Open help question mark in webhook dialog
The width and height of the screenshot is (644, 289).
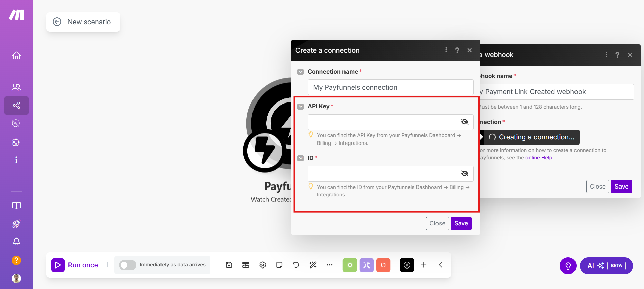[x=617, y=55]
